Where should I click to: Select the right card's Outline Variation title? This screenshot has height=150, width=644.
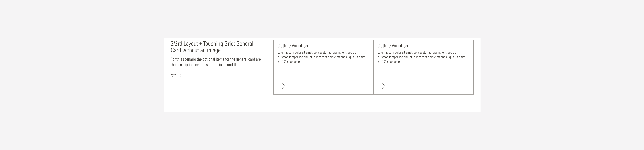393,46
